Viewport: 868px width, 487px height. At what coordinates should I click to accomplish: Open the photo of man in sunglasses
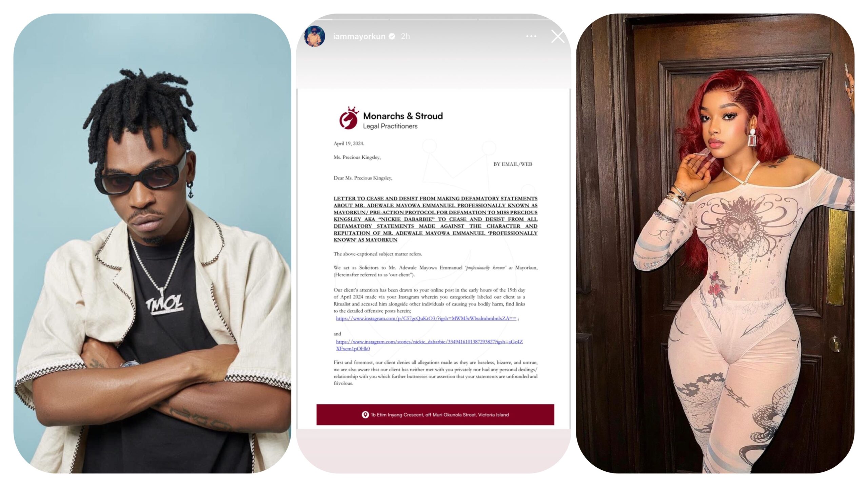tap(152, 243)
